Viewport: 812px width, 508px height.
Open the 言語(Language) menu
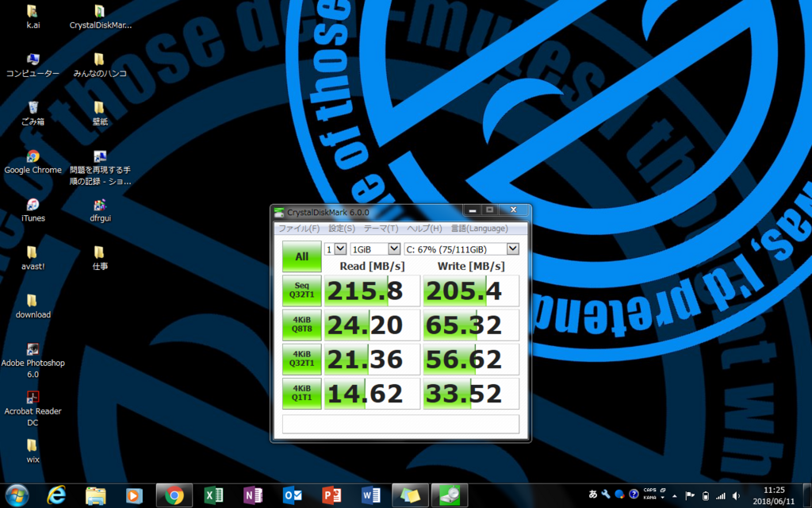[x=479, y=229]
